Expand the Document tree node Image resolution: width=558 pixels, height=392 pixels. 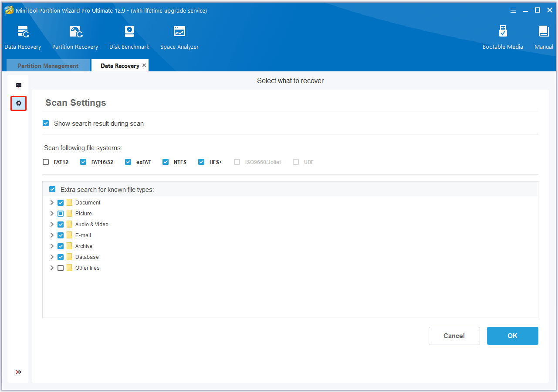point(52,203)
